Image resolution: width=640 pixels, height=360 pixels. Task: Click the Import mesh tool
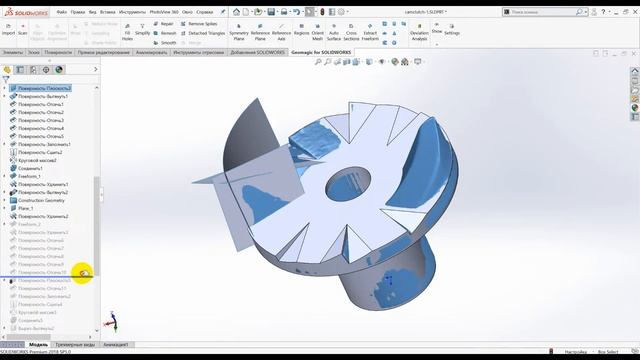[x=8, y=29]
